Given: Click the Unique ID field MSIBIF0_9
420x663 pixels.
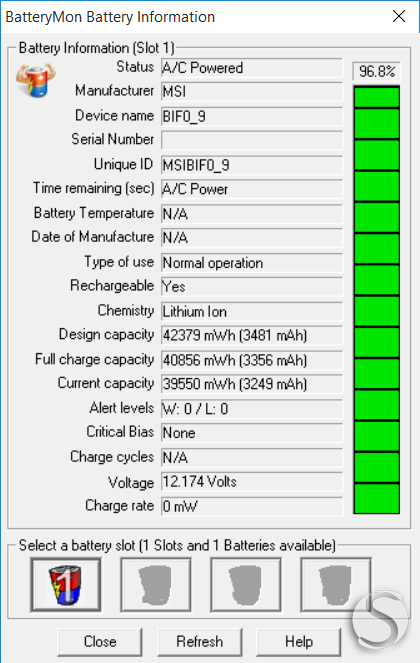Looking at the screenshot, I should (252, 165).
